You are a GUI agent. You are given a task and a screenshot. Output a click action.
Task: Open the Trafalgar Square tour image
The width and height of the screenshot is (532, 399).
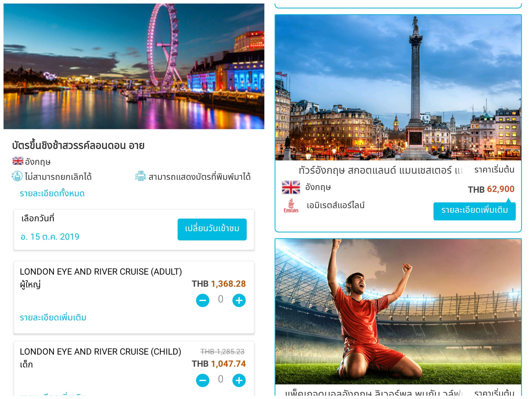click(398, 88)
